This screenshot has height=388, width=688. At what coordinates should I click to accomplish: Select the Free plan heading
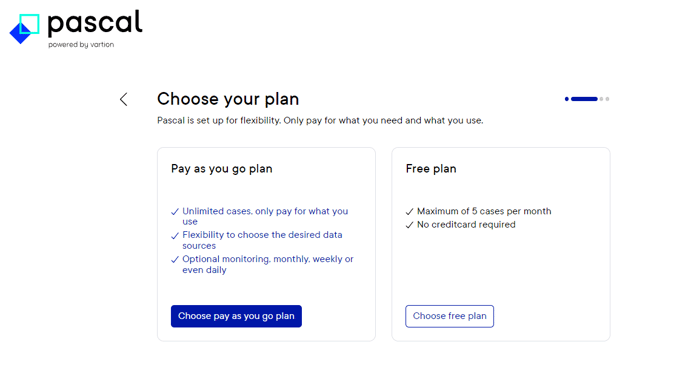[x=431, y=169]
